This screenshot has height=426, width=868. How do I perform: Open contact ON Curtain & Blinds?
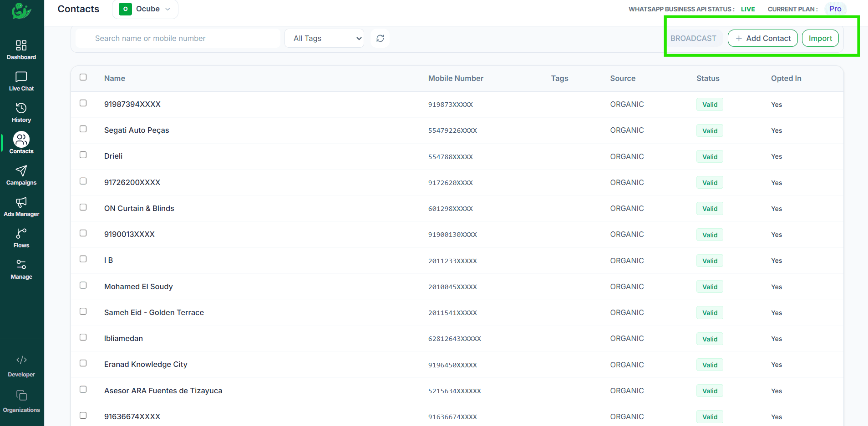139,209
